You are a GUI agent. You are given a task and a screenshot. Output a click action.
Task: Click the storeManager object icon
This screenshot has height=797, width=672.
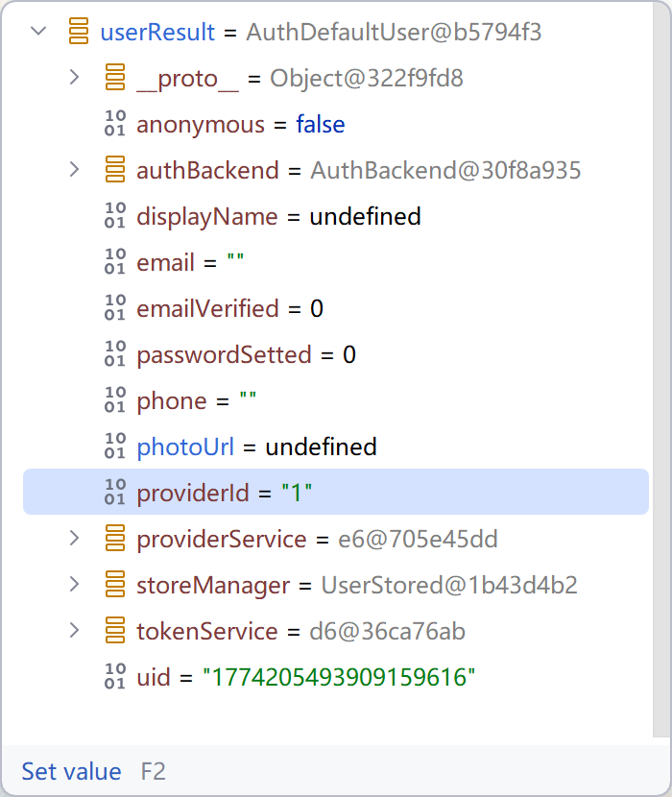click(115, 585)
